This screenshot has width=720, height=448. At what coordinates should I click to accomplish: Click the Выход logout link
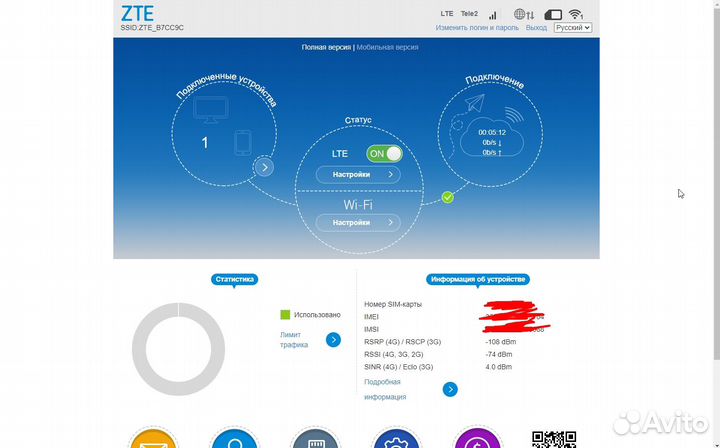[x=536, y=28]
